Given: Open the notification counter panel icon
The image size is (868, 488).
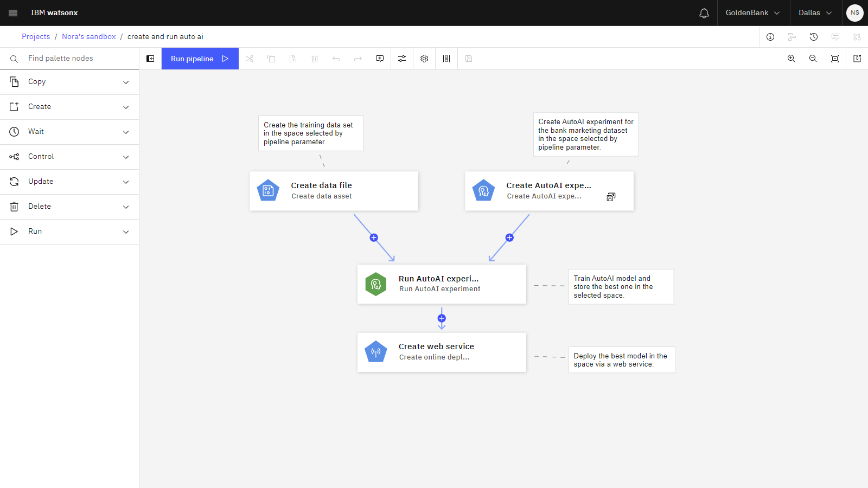Looking at the screenshot, I should 857,59.
